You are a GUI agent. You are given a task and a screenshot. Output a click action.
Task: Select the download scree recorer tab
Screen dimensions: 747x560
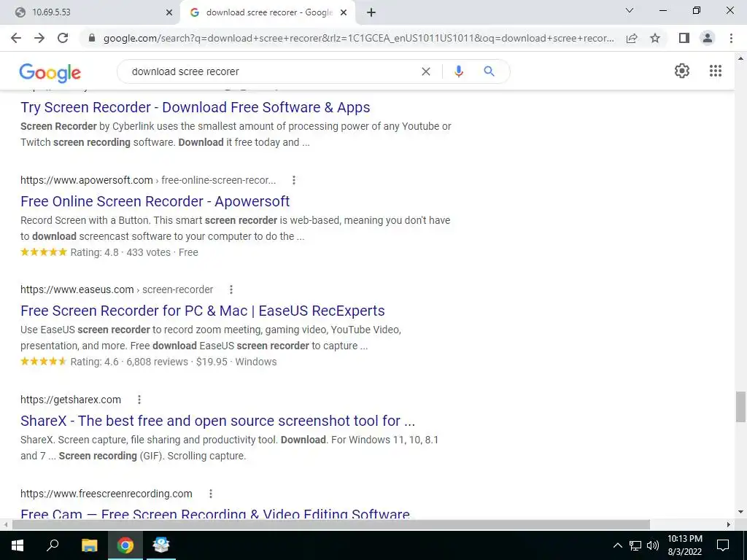[269, 12]
